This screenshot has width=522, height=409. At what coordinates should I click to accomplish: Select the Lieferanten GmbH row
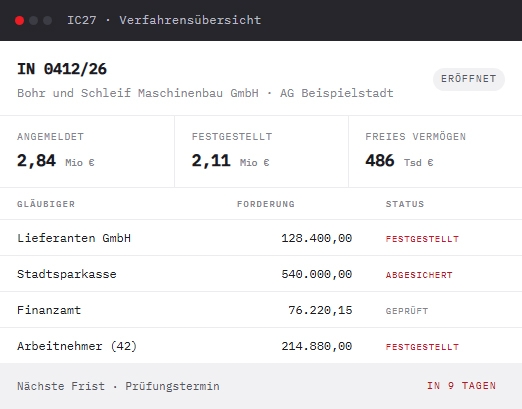[261, 238]
